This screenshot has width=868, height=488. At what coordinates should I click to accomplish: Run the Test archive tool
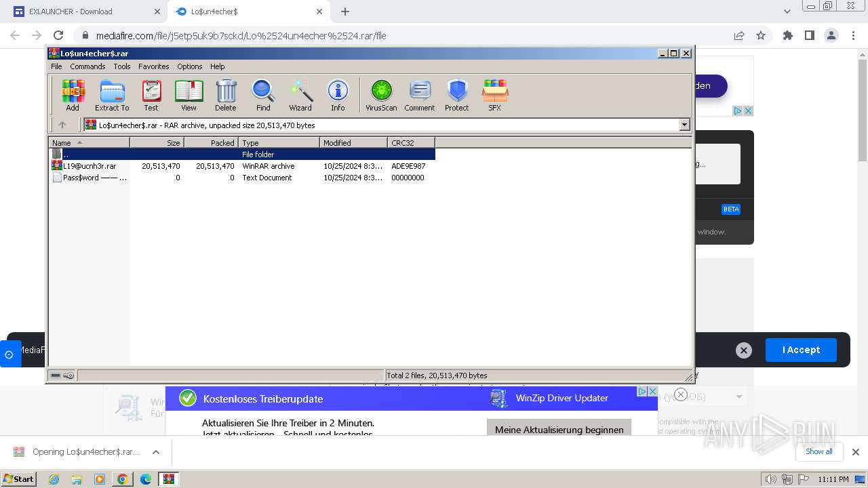coord(151,96)
